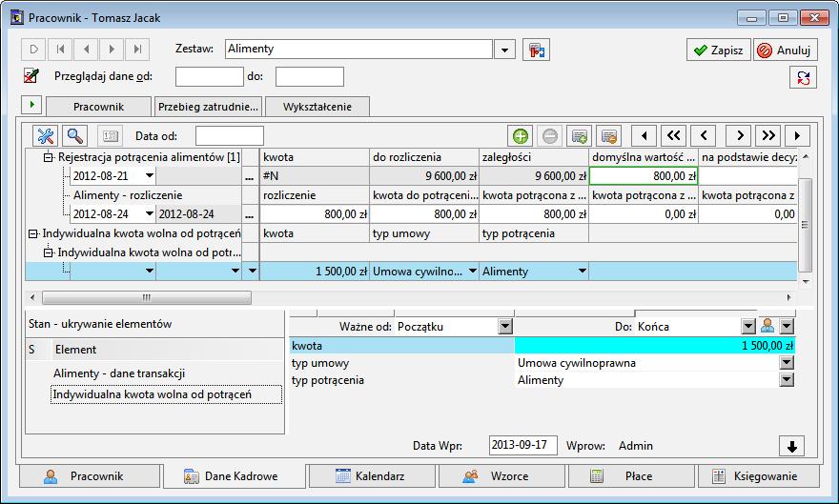839x504 pixels.
Task: Jump to the last employee record
Action: click(137, 50)
